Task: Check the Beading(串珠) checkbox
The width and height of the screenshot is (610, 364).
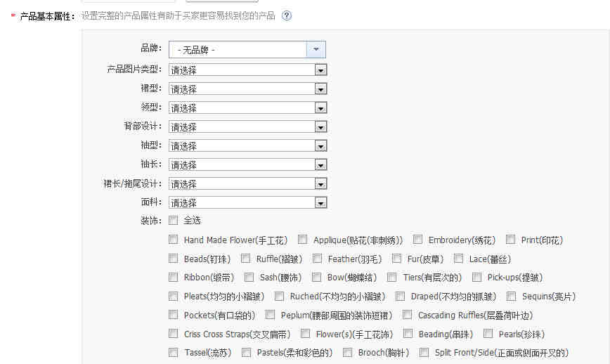Action: (408, 333)
